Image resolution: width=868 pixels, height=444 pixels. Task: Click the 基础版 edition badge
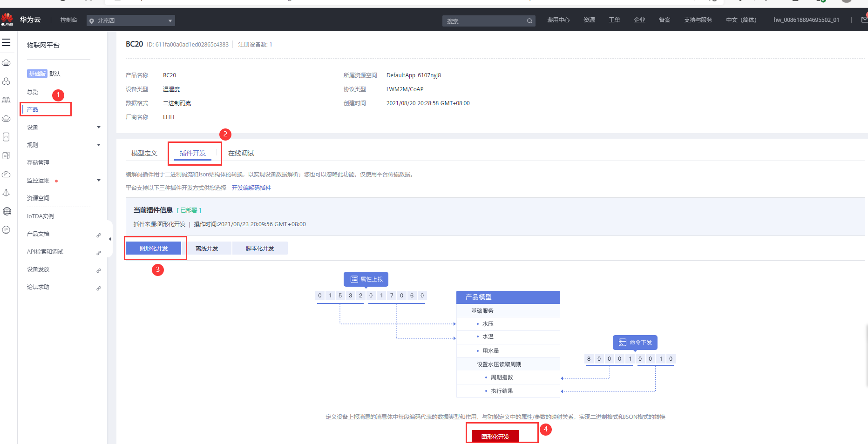(37, 74)
